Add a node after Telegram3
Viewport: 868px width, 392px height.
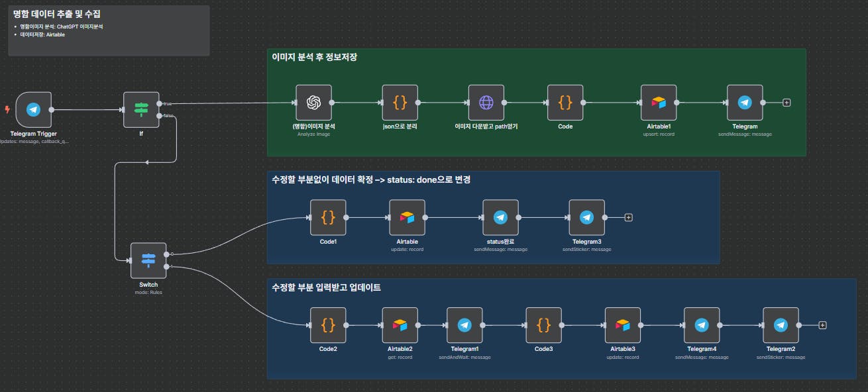point(629,217)
